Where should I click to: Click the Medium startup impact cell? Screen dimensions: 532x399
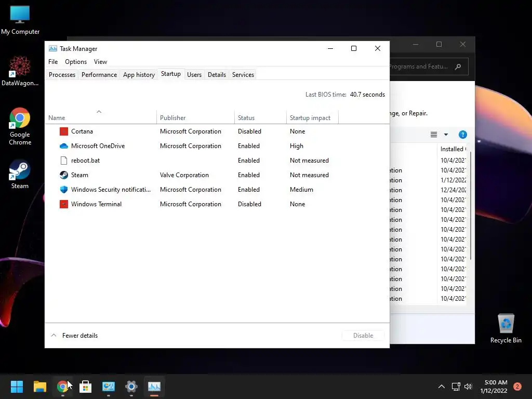point(301,190)
